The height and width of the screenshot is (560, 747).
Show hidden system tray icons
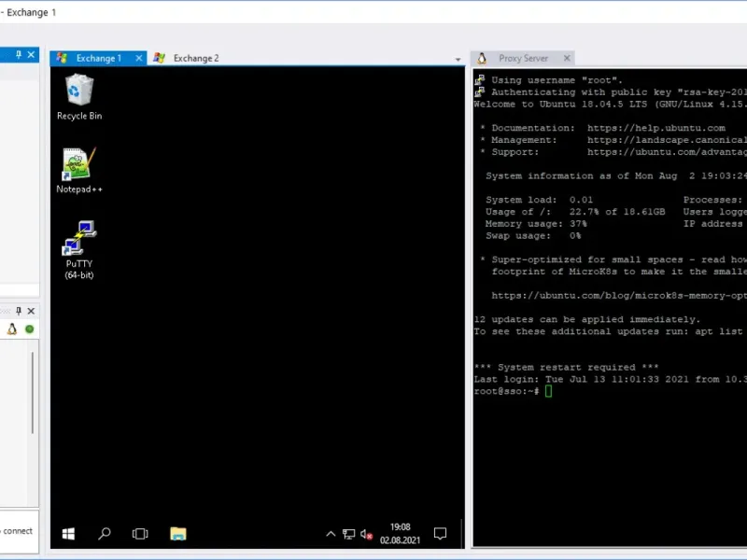pyautogui.click(x=331, y=534)
